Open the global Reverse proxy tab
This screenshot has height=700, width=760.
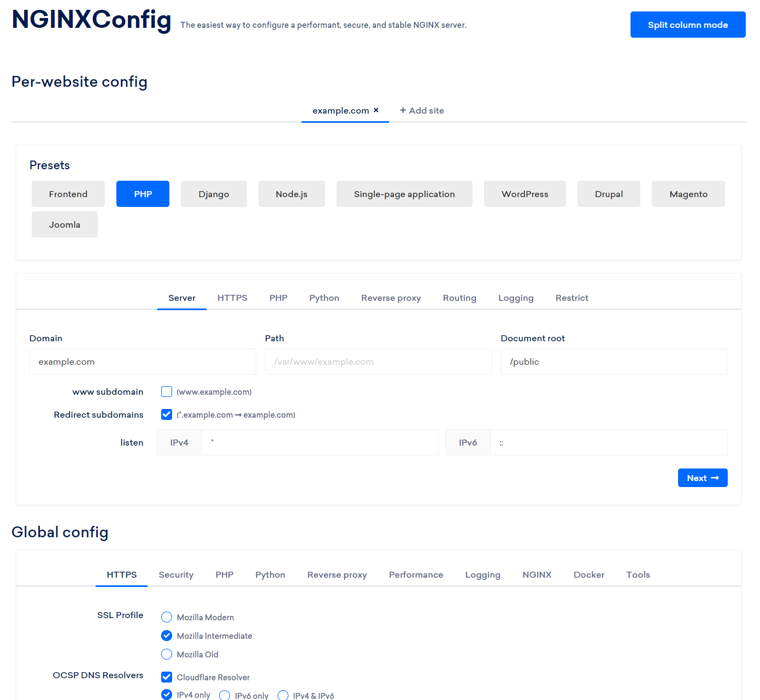[337, 575]
